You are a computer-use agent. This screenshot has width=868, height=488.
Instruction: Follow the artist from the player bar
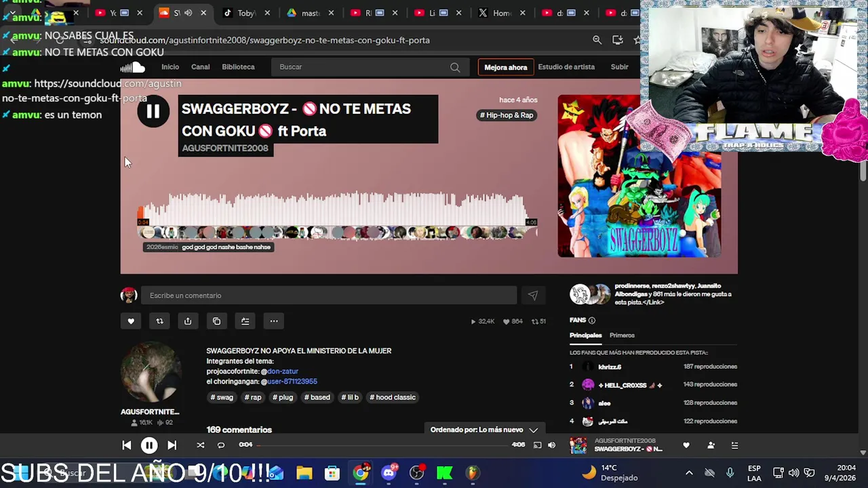[711, 445]
